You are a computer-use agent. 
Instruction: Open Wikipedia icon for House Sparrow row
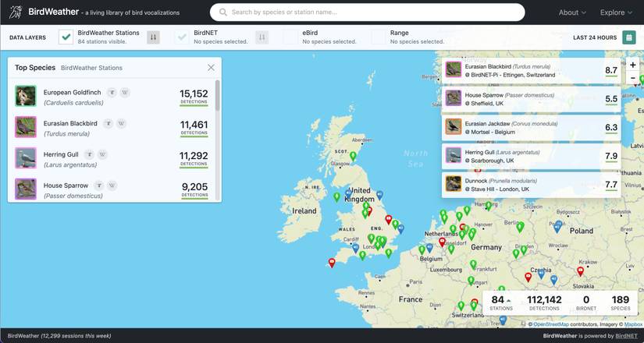coord(112,186)
